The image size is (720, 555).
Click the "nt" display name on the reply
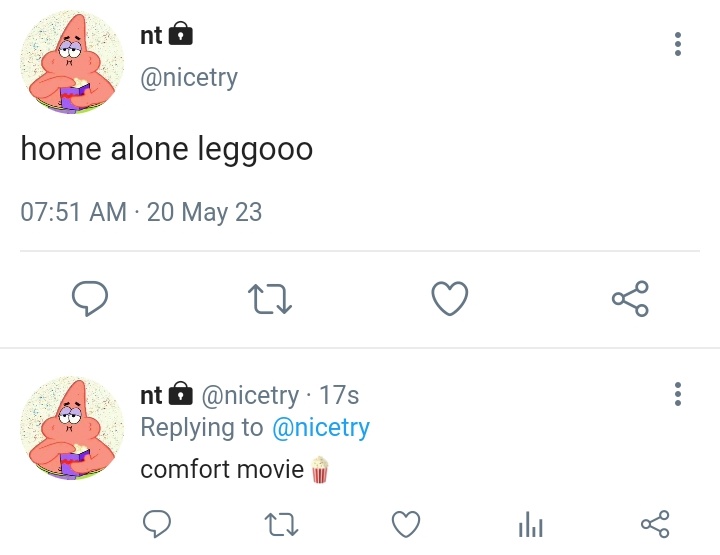(151, 395)
